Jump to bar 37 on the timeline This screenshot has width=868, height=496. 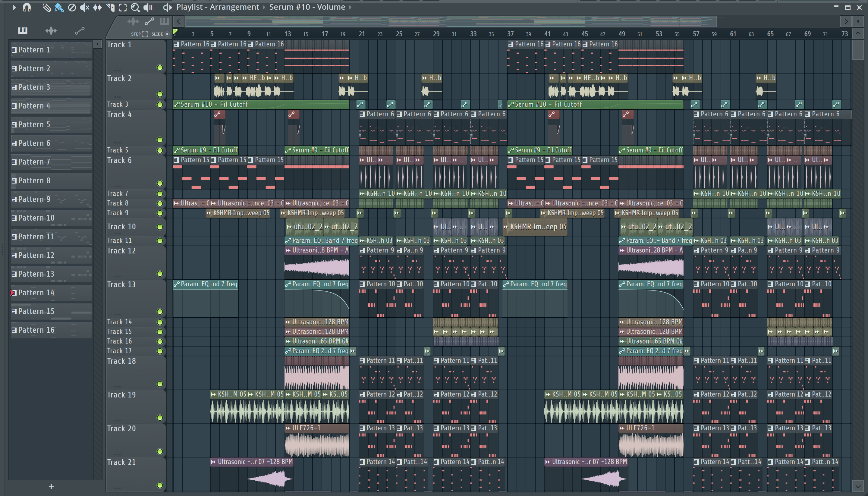tap(510, 34)
